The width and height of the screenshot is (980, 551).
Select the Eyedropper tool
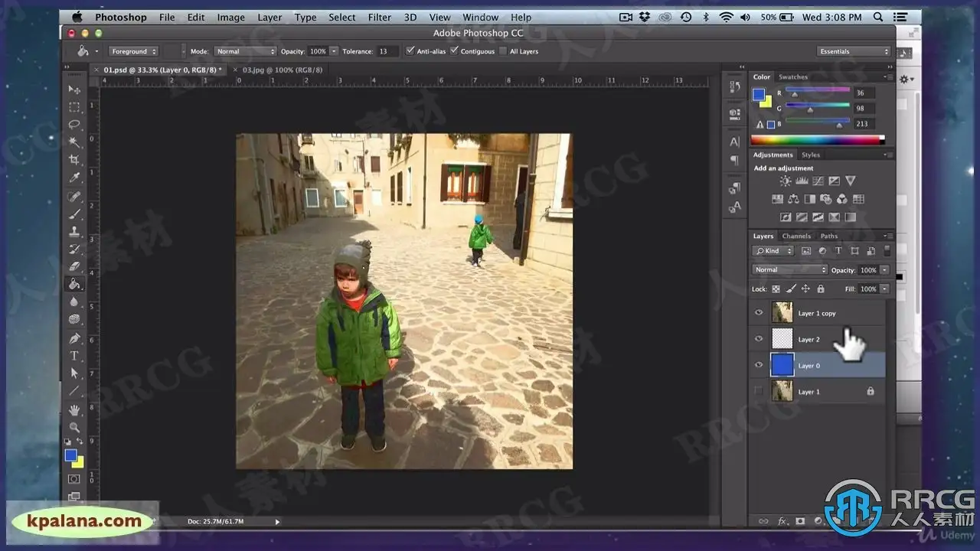point(74,178)
